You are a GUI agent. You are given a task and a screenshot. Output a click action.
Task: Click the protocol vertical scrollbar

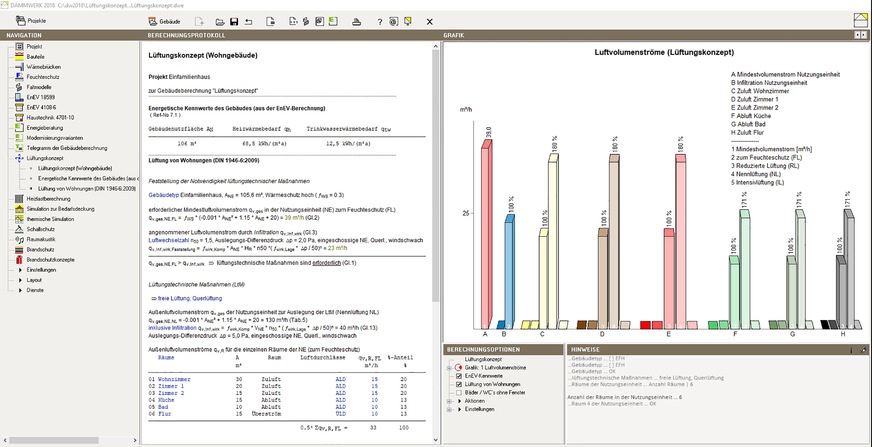point(435,178)
